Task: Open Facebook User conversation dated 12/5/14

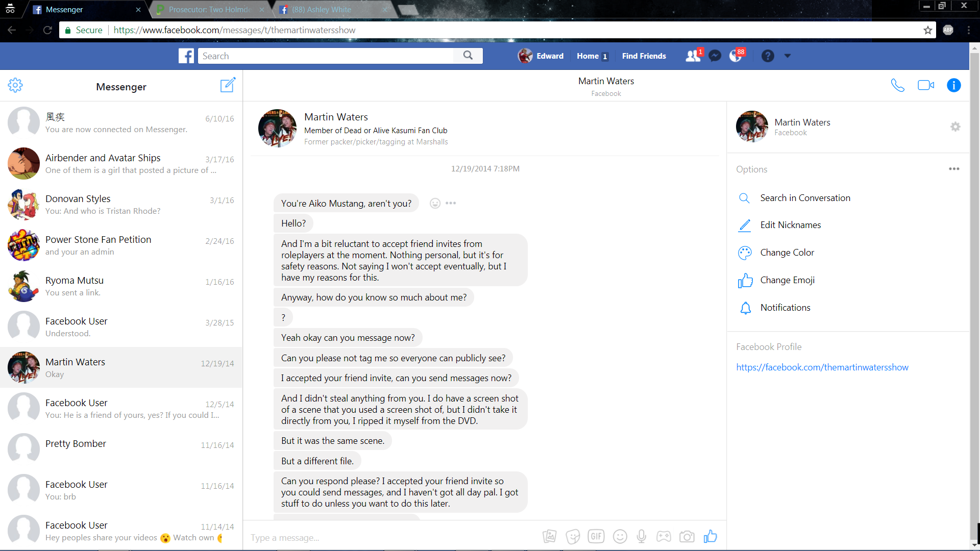Action: (121, 409)
